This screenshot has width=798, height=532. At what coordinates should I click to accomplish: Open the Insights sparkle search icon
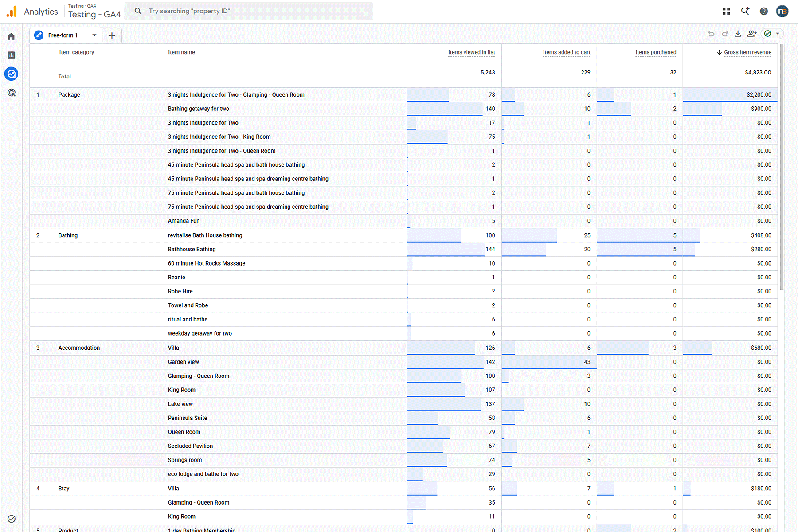[x=745, y=11]
